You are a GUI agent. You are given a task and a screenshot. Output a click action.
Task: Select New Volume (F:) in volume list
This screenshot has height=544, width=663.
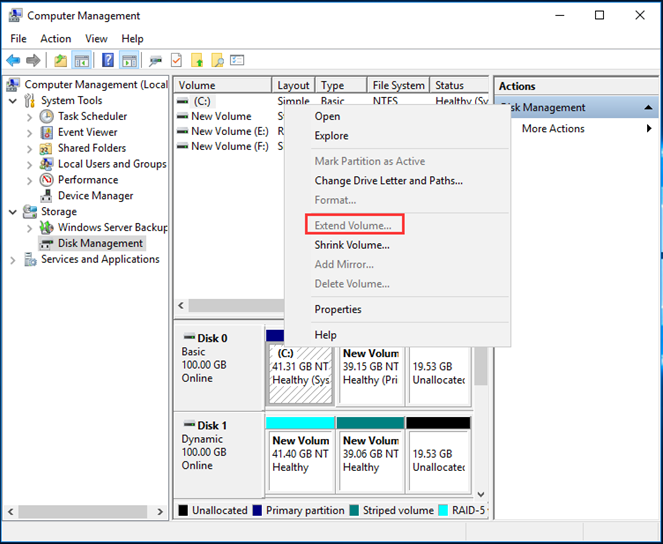pyautogui.click(x=230, y=146)
